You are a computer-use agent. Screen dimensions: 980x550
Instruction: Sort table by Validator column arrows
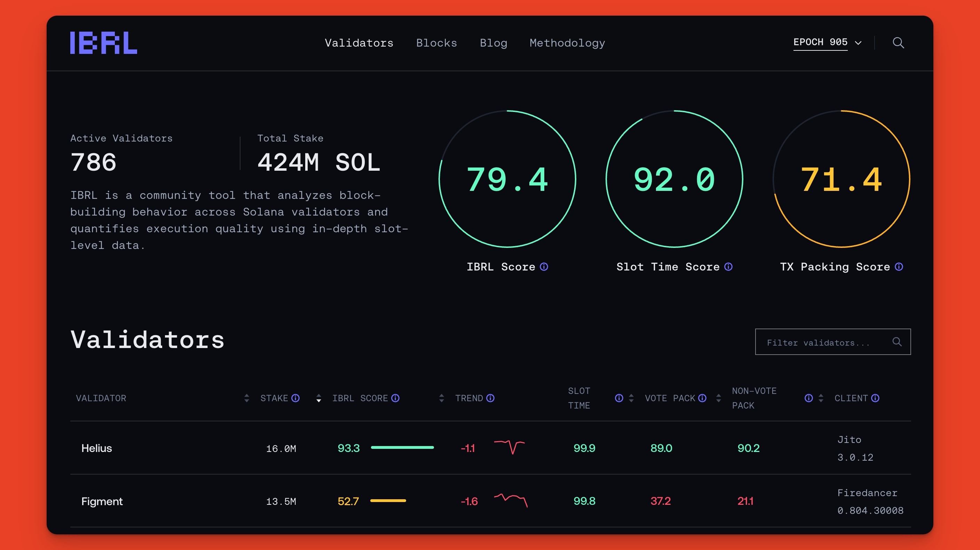(246, 398)
